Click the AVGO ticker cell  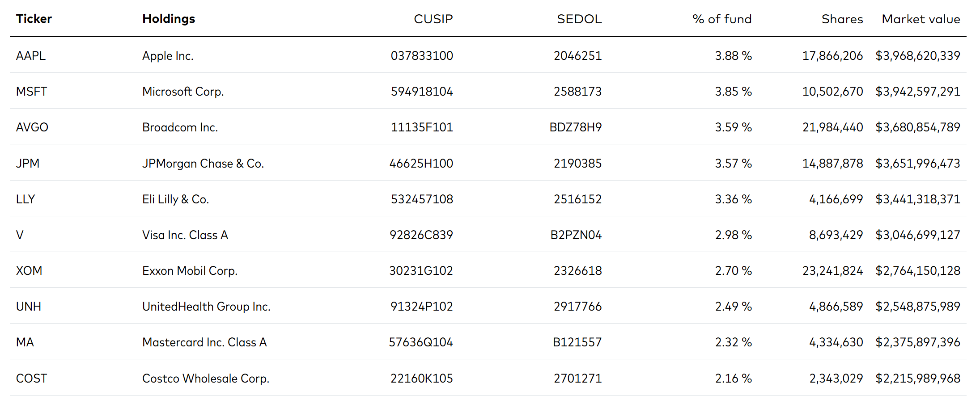(32, 127)
